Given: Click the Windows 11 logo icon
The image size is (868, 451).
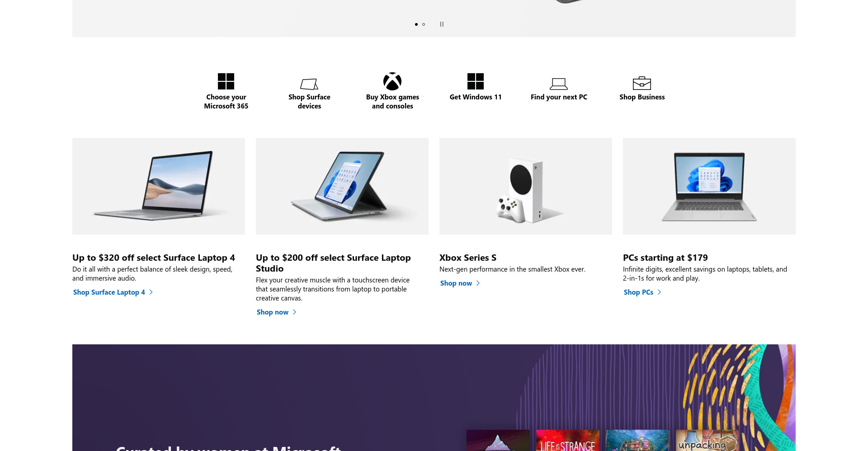Looking at the screenshot, I should pos(476,81).
